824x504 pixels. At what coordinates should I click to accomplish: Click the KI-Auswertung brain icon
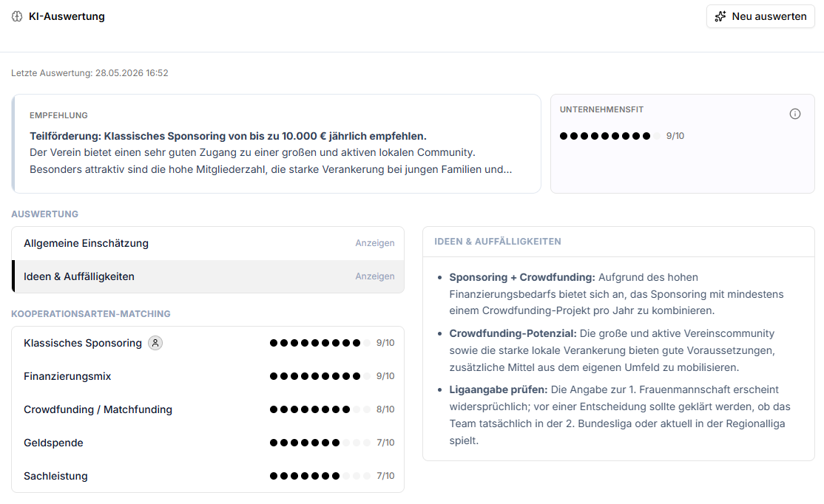click(x=17, y=16)
